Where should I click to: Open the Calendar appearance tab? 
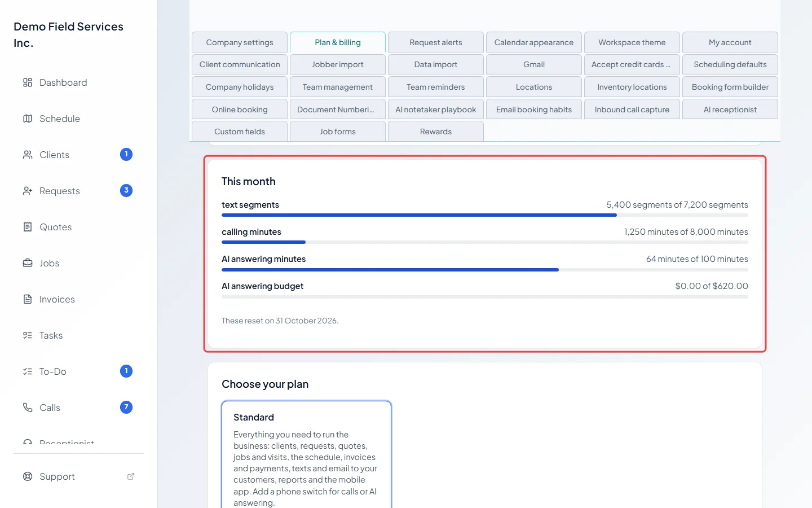[x=534, y=42]
